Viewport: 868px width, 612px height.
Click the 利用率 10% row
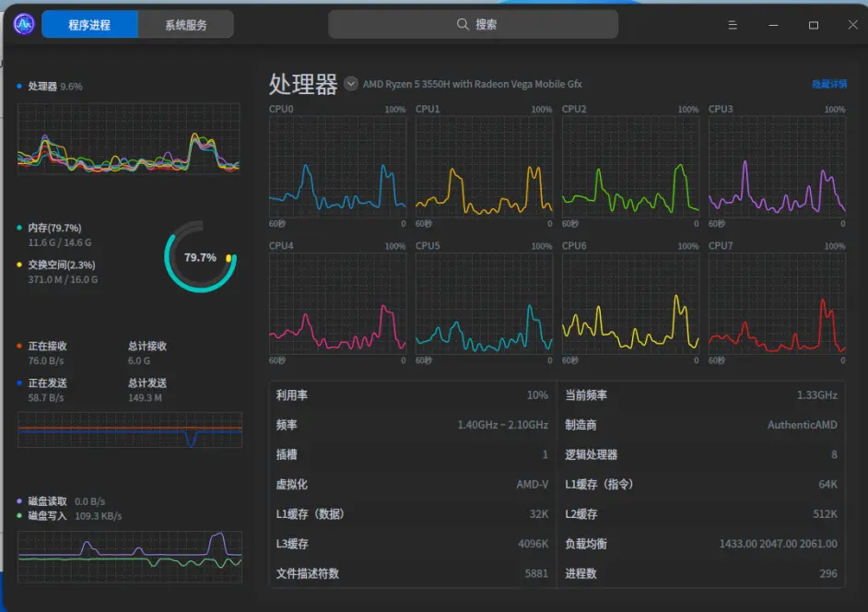413,395
